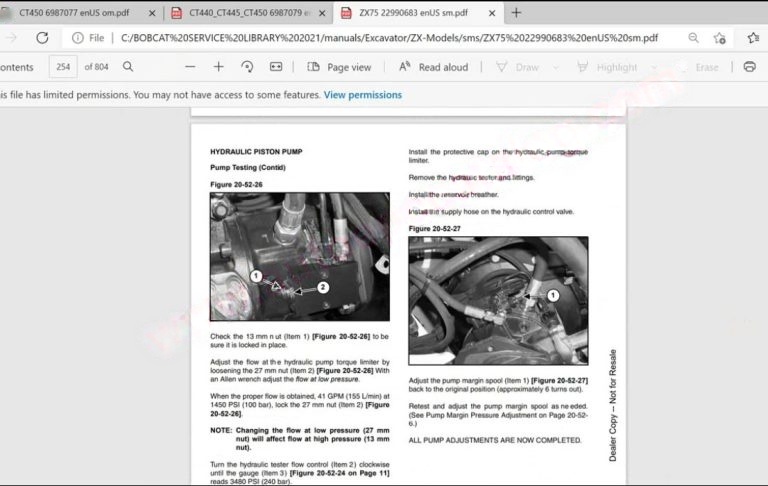Close the ZX75 22990683 enUS sm.pdf tab
The height and width of the screenshot is (486, 768).
click(x=492, y=13)
